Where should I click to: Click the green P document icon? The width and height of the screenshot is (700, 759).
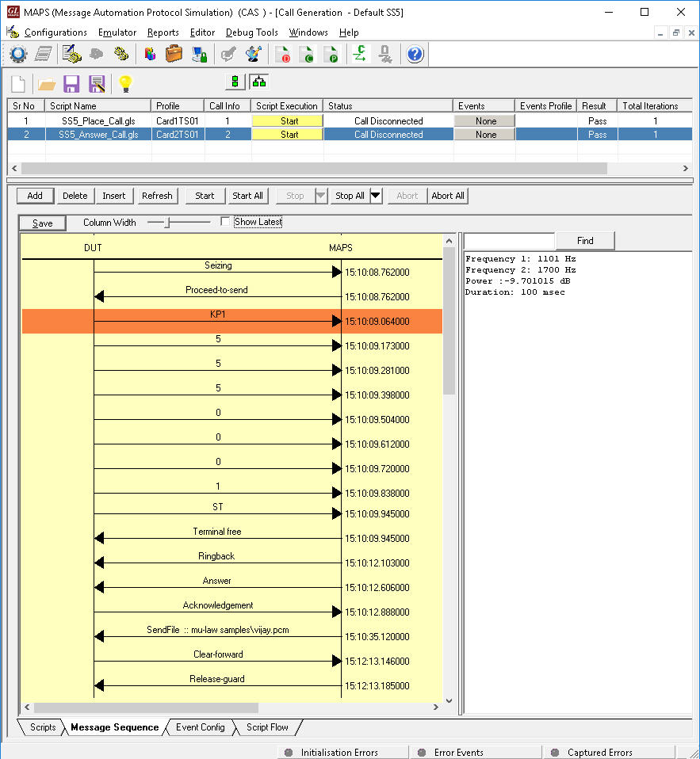point(331,54)
